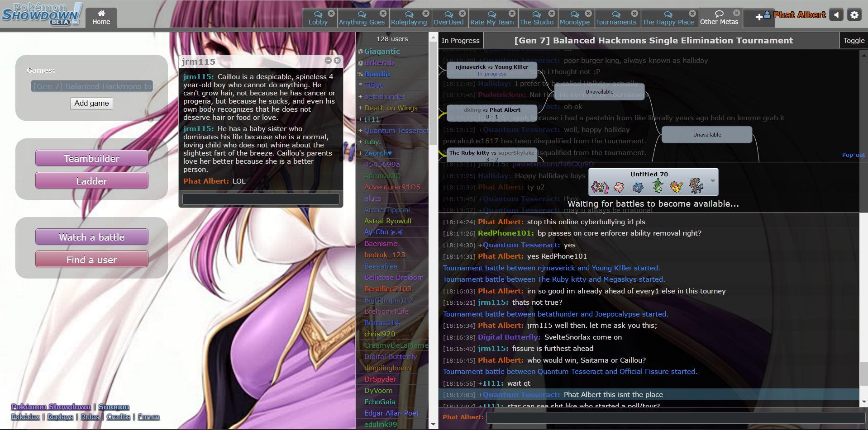The image size is (868, 430).
Task: Open the Ladder
Action: 92,181
